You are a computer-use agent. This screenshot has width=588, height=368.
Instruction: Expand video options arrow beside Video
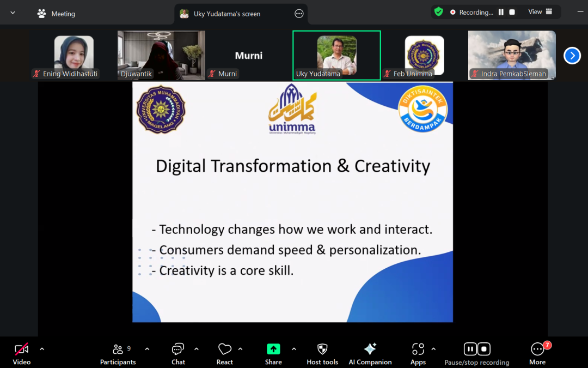pos(42,349)
